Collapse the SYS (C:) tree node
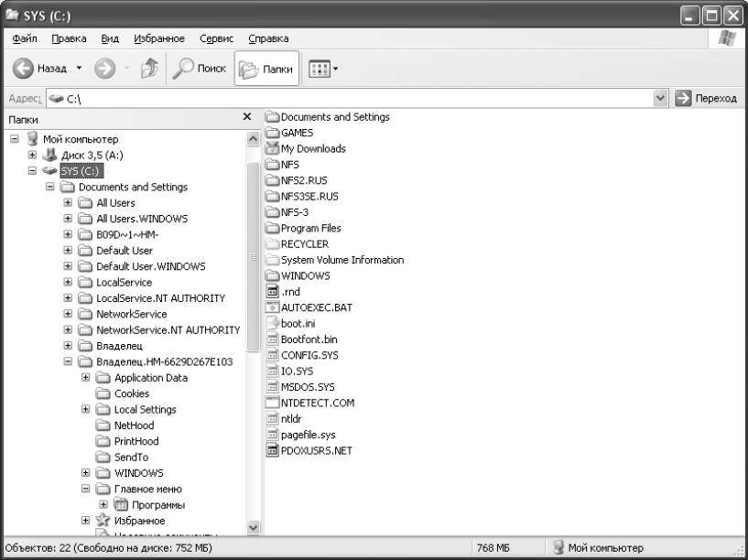 [32, 170]
